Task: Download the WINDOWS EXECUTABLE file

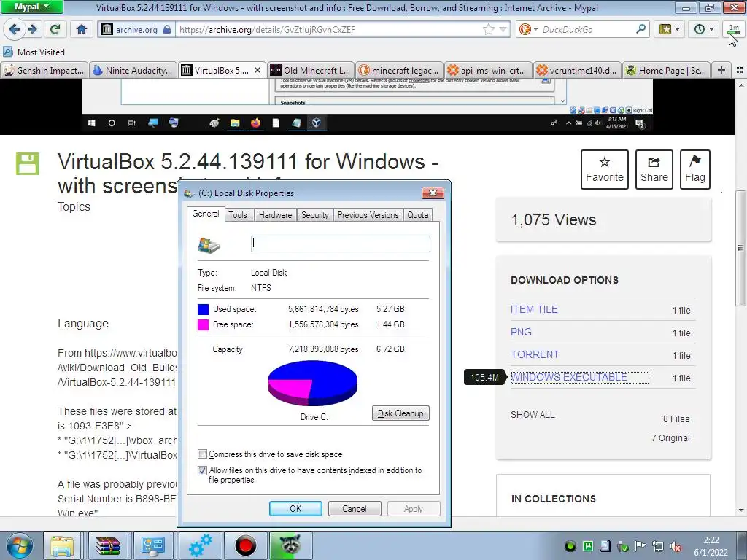Action: [x=569, y=377]
